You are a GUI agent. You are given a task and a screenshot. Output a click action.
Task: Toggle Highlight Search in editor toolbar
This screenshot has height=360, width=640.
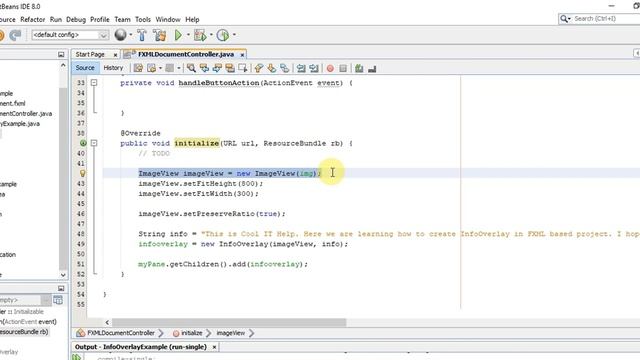click(x=230, y=68)
